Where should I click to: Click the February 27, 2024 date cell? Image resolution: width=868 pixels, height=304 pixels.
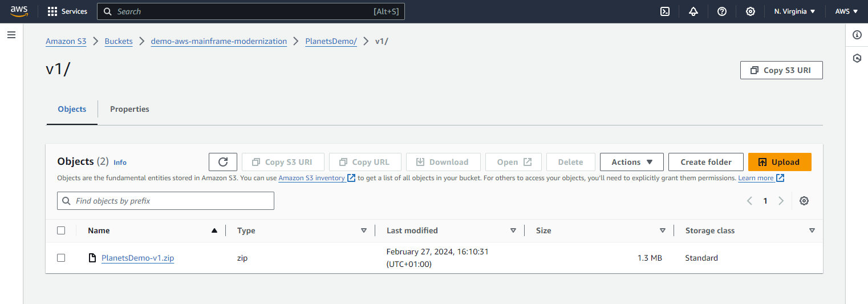(437, 258)
